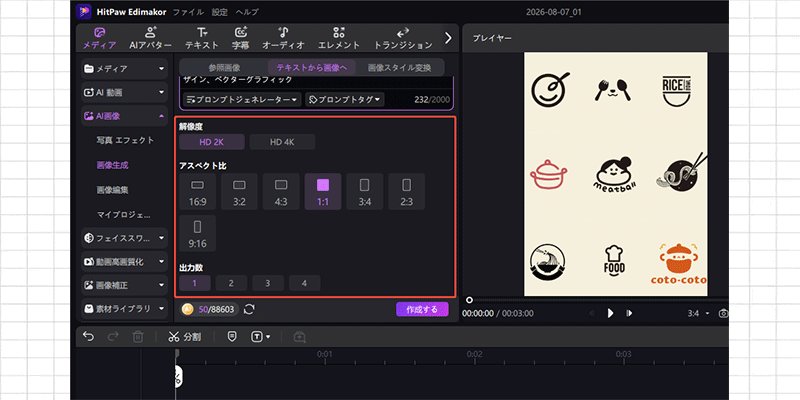
Task: Open the AIアバター tool
Action: click(151, 39)
